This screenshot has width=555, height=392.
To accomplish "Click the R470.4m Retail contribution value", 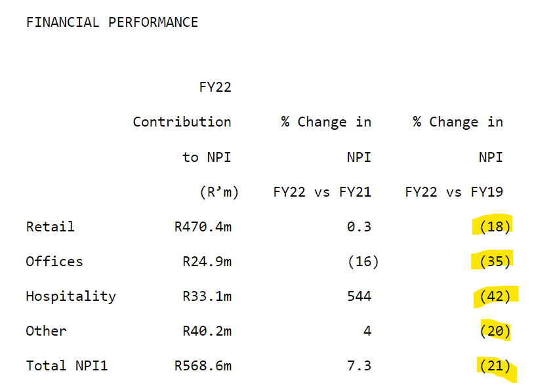I will (203, 226).
